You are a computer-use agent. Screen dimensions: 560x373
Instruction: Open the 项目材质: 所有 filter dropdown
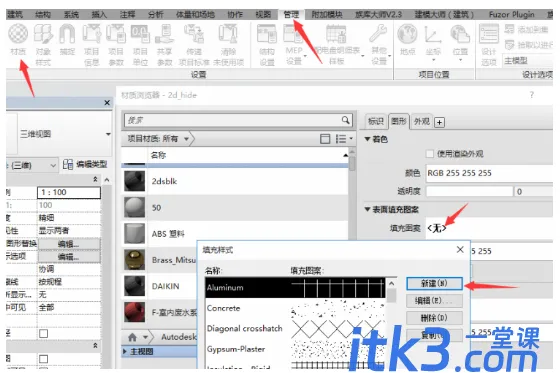click(158, 139)
